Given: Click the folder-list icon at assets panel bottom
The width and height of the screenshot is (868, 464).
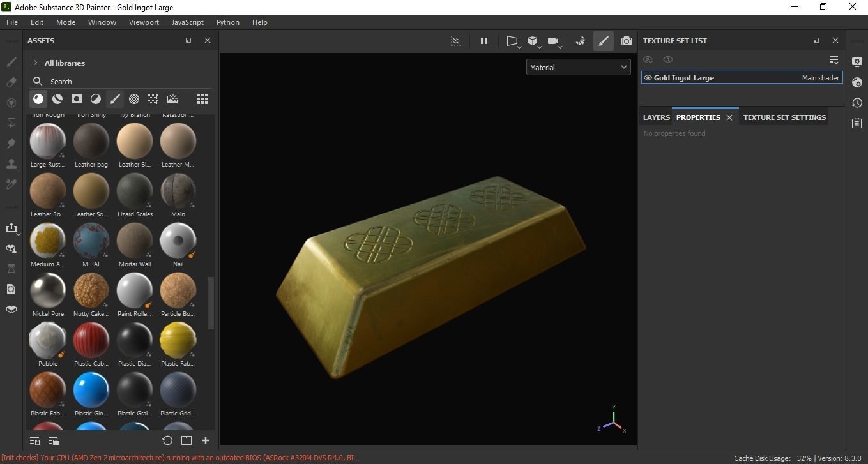Looking at the screenshot, I should (54, 440).
